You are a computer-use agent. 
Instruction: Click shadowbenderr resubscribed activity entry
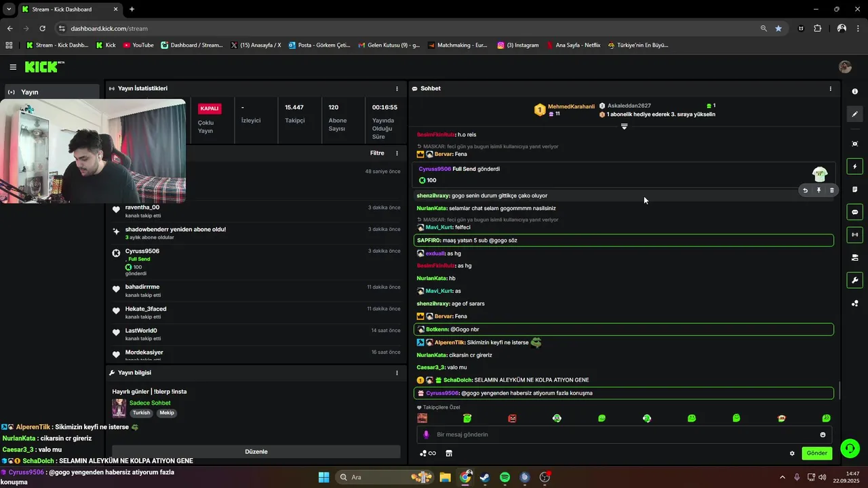pyautogui.click(x=256, y=233)
